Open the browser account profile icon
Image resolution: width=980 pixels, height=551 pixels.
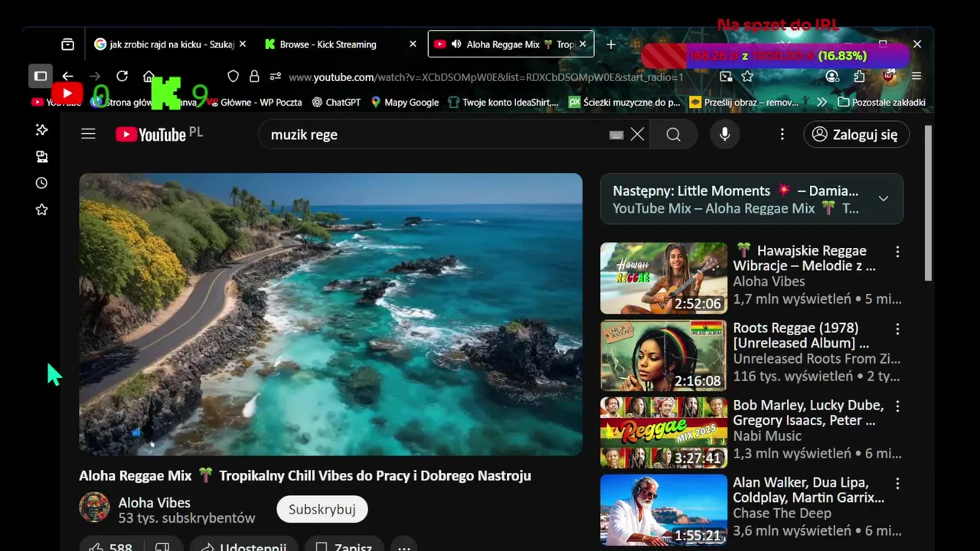click(x=832, y=77)
